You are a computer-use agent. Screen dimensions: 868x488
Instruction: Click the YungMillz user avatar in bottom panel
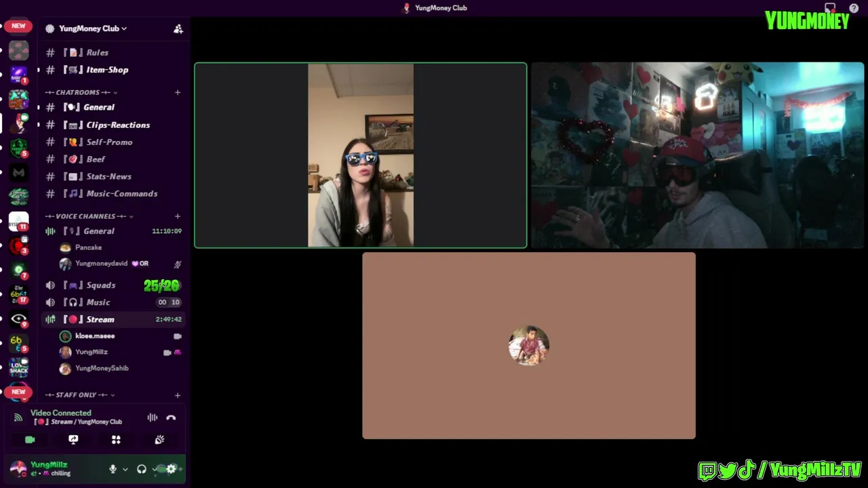(x=18, y=468)
